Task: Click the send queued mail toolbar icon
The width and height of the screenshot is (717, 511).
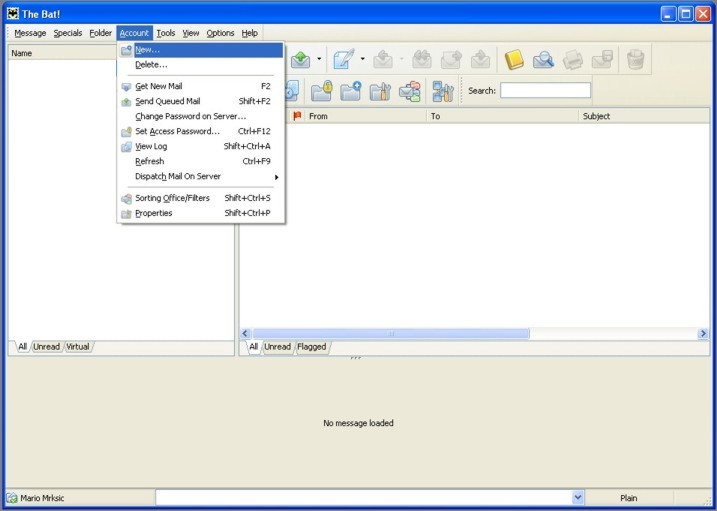Action: click(300, 59)
